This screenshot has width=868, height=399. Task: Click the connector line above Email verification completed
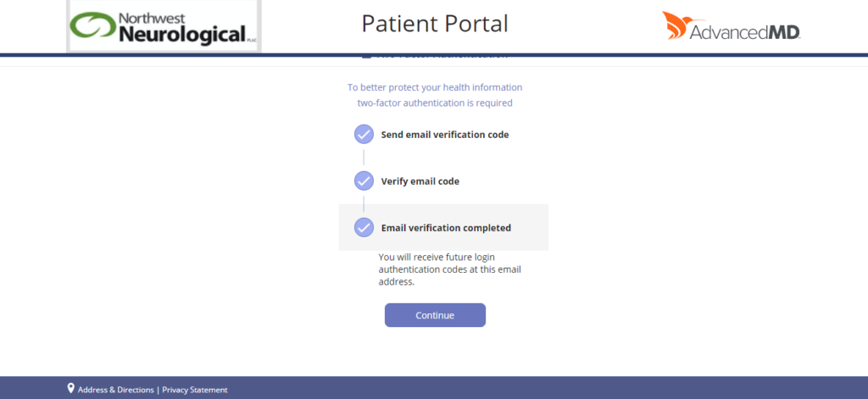click(x=364, y=204)
